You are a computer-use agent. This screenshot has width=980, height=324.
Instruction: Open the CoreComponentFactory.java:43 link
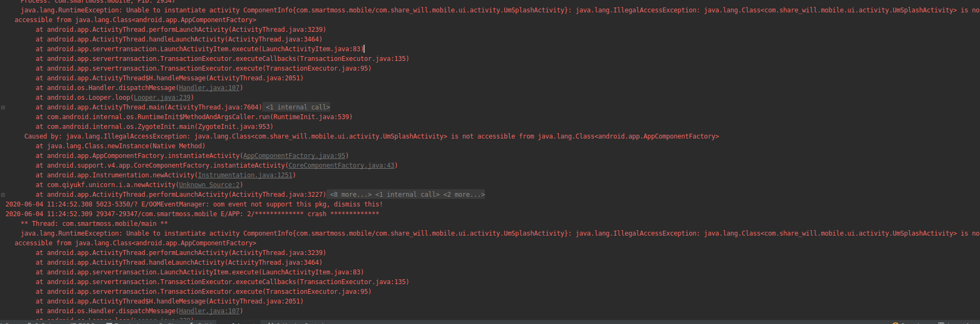tap(341, 166)
